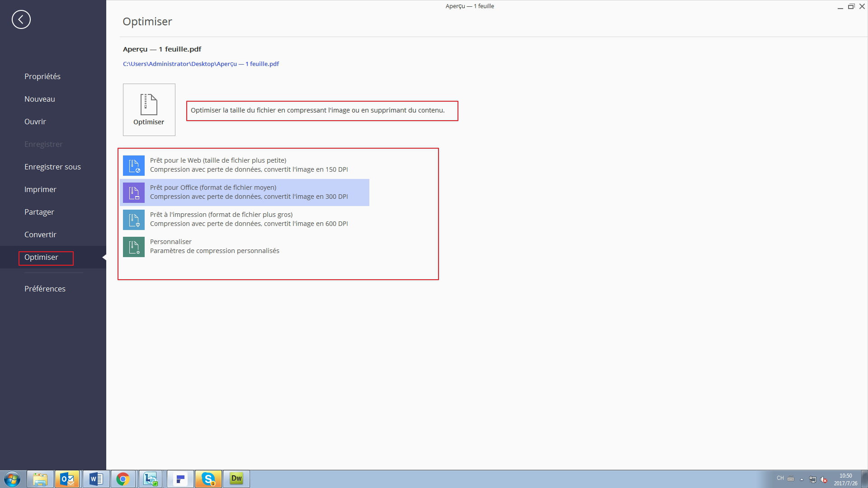Click 'Prêt à l'impression (format de fichier plus gros)'
This screenshot has width=868, height=488.
tap(221, 215)
